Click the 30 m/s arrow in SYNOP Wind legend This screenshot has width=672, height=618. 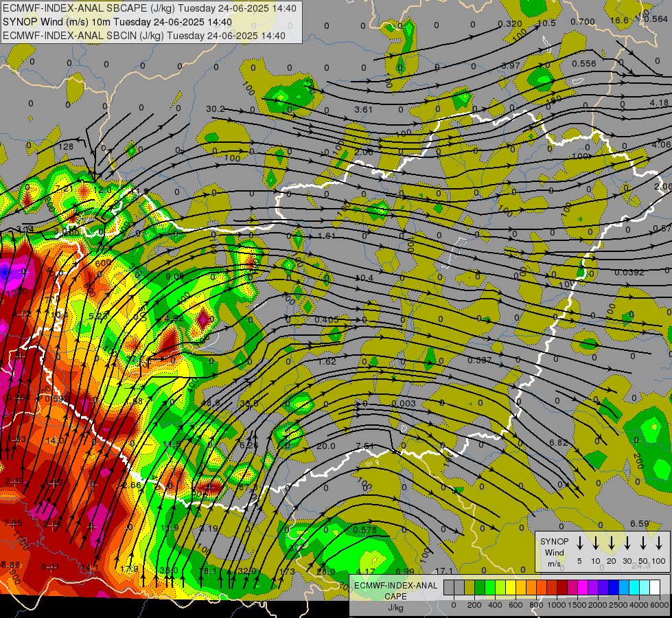pos(627,542)
